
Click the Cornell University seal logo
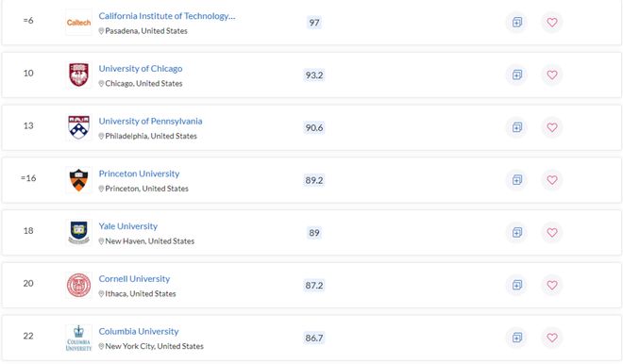click(78, 285)
